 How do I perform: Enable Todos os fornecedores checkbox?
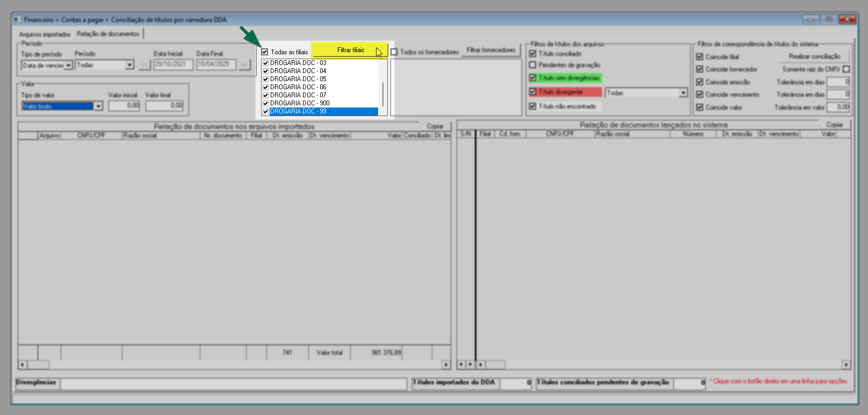[x=394, y=52]
